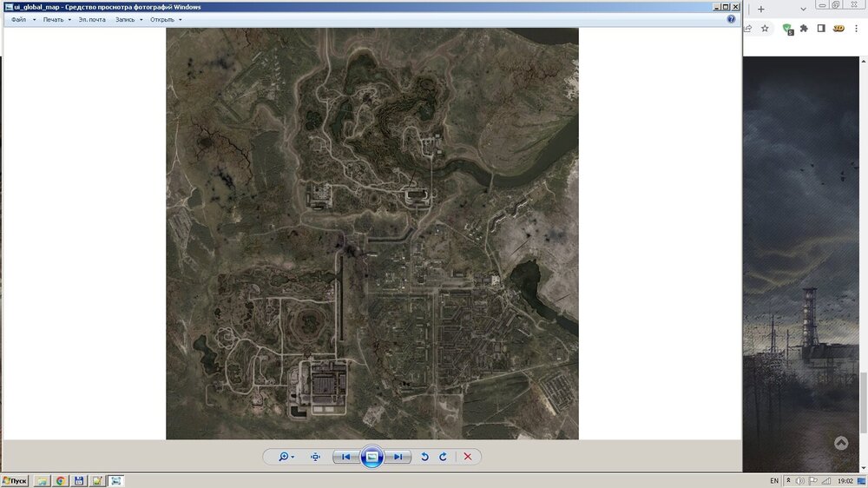Bookmark the page with the star icon

[x=765, y=29]
